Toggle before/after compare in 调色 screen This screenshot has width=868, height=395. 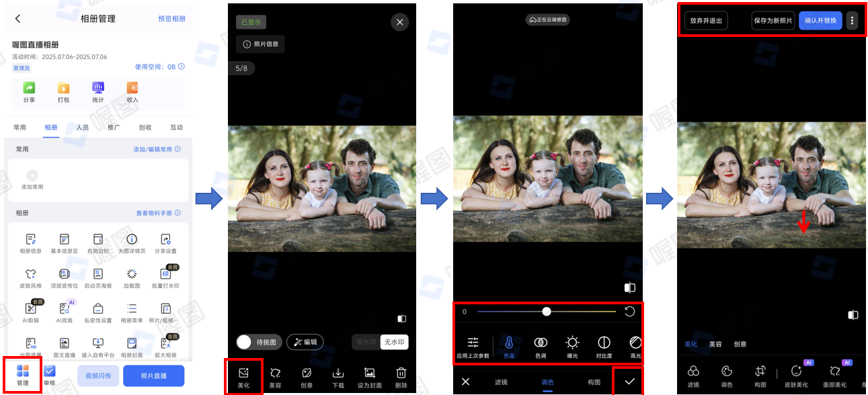(x=629, y=288)
